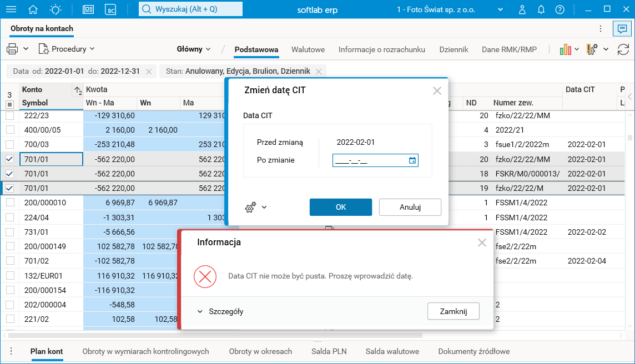635x364 pixels.
Task: Open the calendar picker in the Po zmianie field
Action: tap(412, 160)
